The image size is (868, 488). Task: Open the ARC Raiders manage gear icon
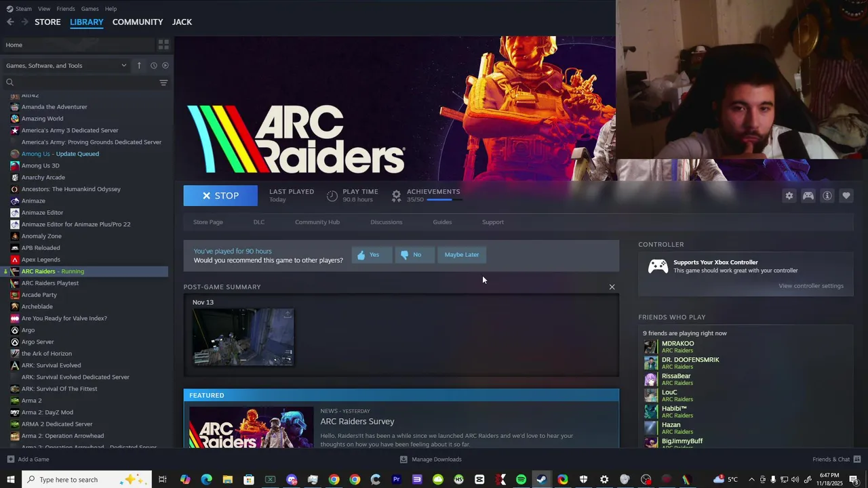tap(789, 196)
